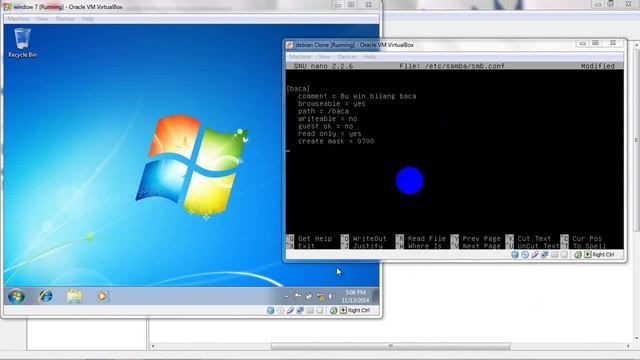Viewport: 640px width, 360px height.
Task: Open Machine menu in window 7 VirtualBox
Action: click(x=18, y=19)
